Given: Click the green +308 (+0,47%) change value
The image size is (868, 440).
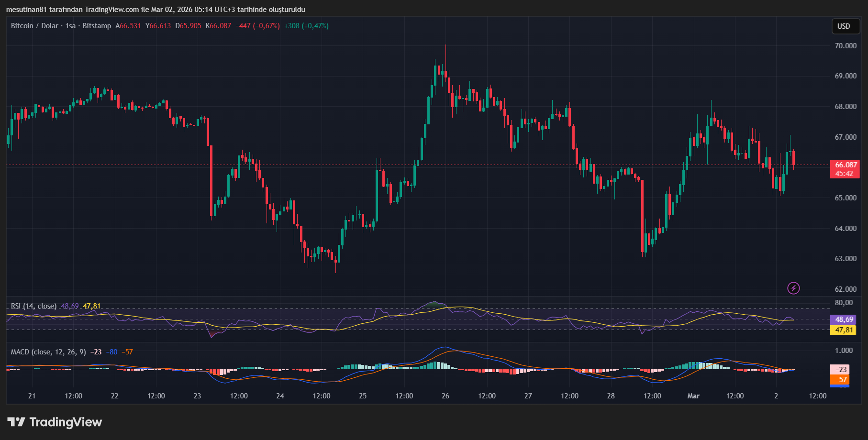Looking at the screenshot, I should [306, 26].
